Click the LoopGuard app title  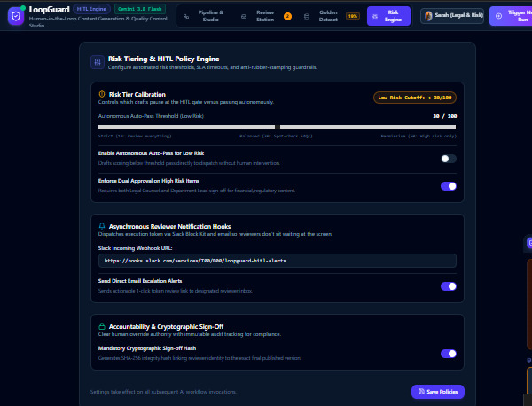tap(49, 10)
